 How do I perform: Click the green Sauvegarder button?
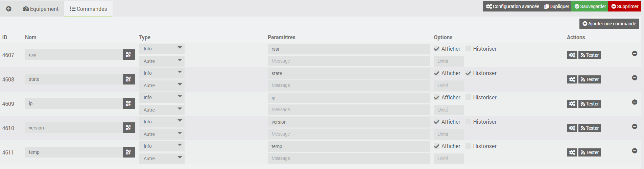(x=590, y=6)
